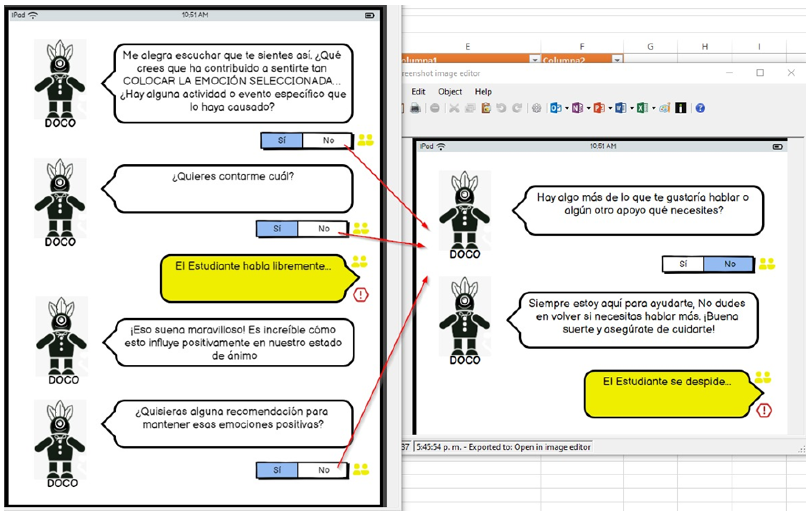Screen dimensions: 812x518
Task: Select 'Sí' under '¿Quisieras alguna recomendación' bubble
Action: click(x=277, y=470)
